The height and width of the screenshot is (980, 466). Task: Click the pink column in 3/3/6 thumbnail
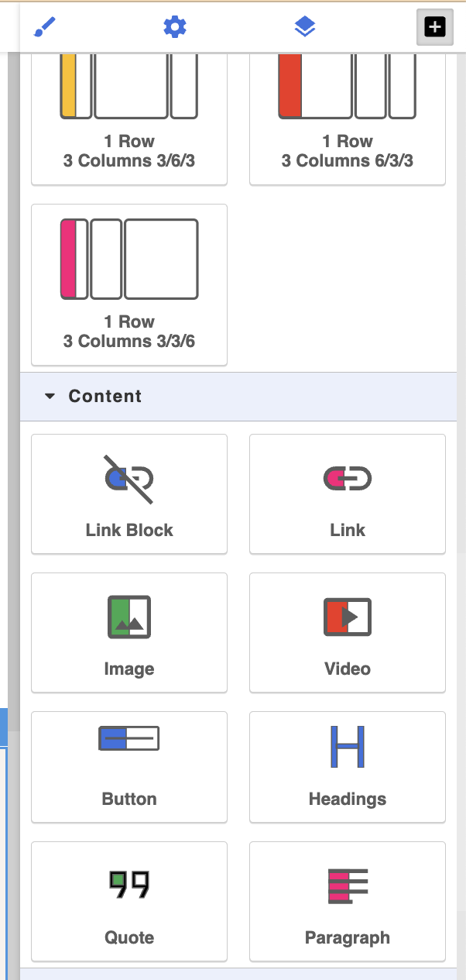pyautogui.click(x=69, y=259)
